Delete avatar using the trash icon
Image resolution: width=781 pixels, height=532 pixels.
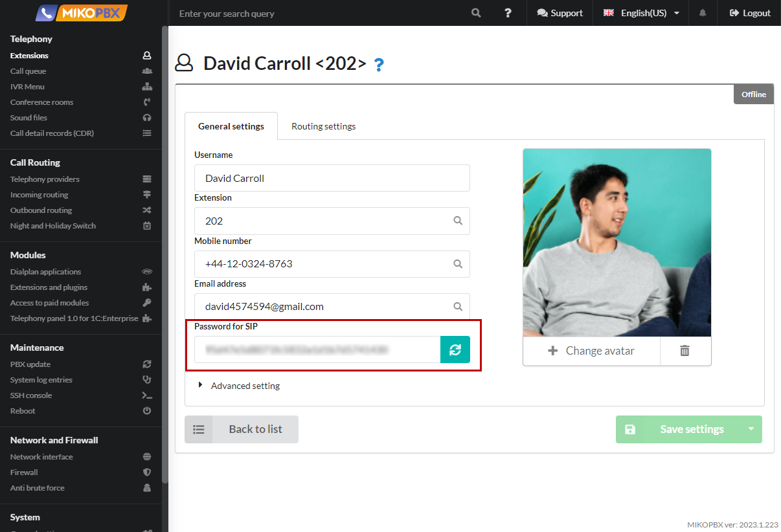(685, 351)
